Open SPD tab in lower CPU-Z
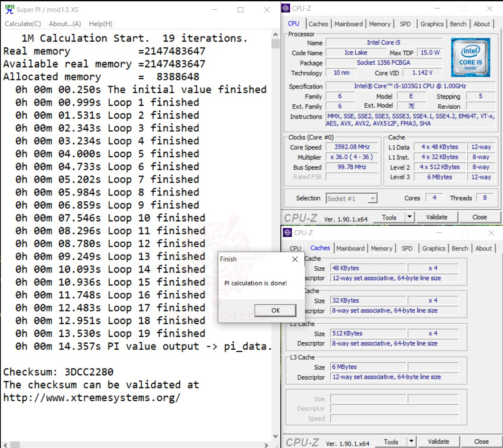Screen dimensions: 503x448 (407, 249)
